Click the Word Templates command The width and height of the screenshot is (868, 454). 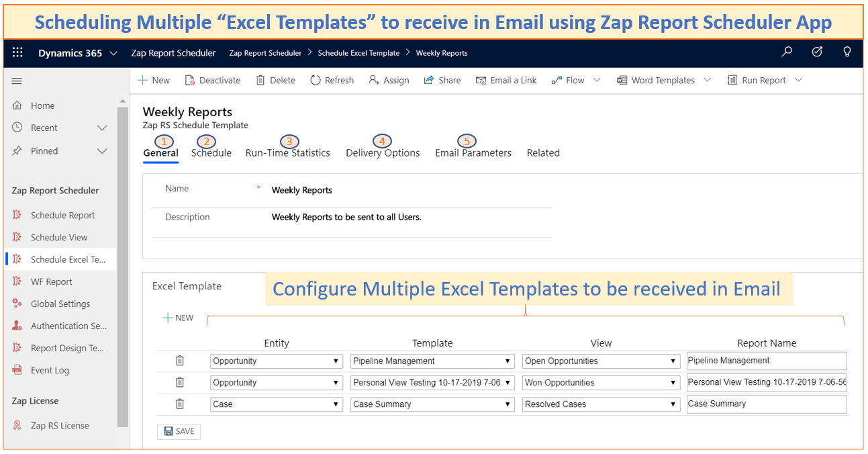coord(656,80)
